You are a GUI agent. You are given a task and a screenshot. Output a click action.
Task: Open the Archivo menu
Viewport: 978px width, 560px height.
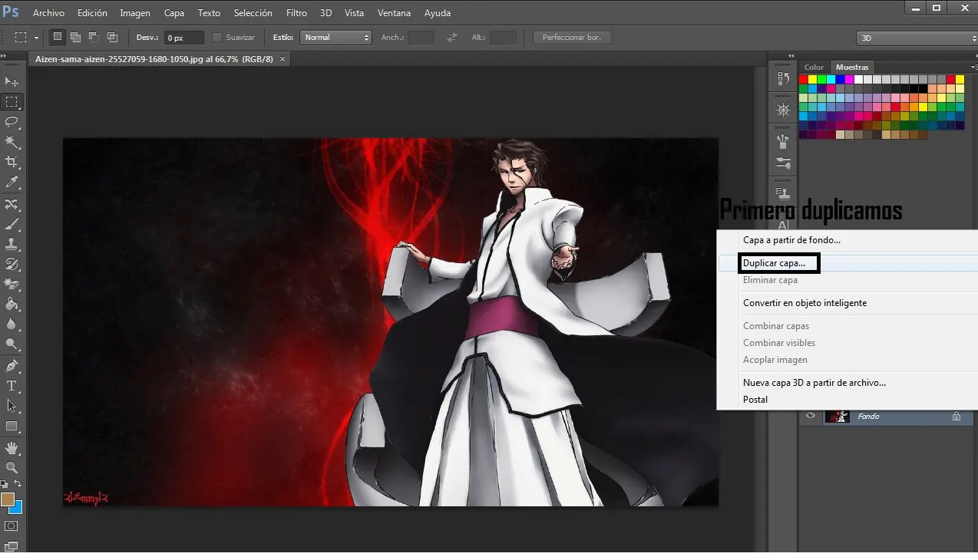pos(48,13)
